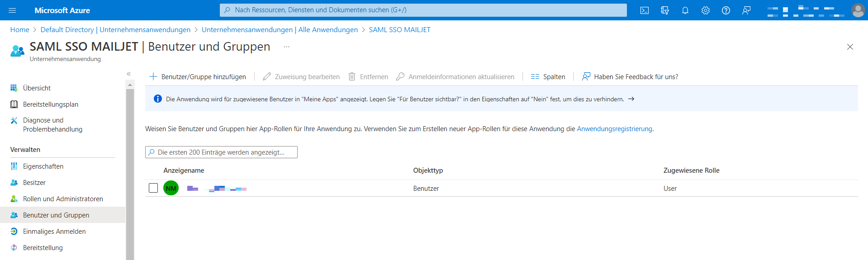The image size is (868, 260).
Task: Open the help question mark
Action: [x=726, y=10]
